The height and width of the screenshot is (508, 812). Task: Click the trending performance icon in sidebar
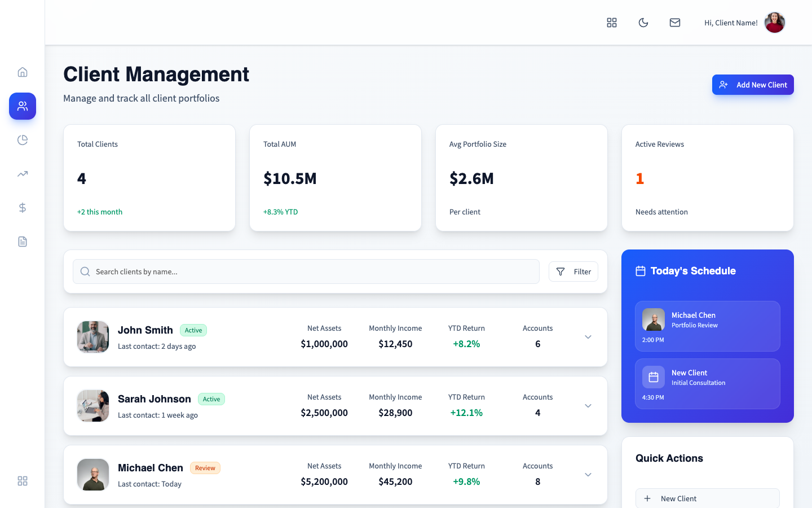click(x=22, y=173)
